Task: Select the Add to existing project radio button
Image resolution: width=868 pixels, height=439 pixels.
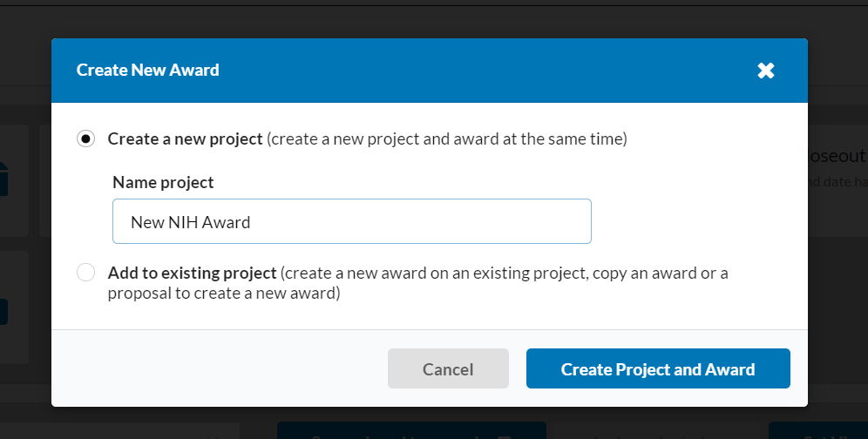Action: tap(85, 273)
